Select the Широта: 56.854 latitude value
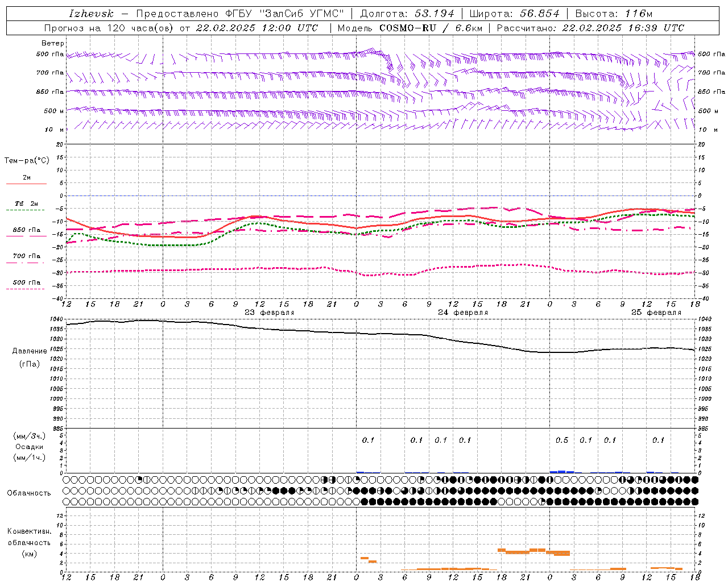728x582 pixels. (514, 14)
